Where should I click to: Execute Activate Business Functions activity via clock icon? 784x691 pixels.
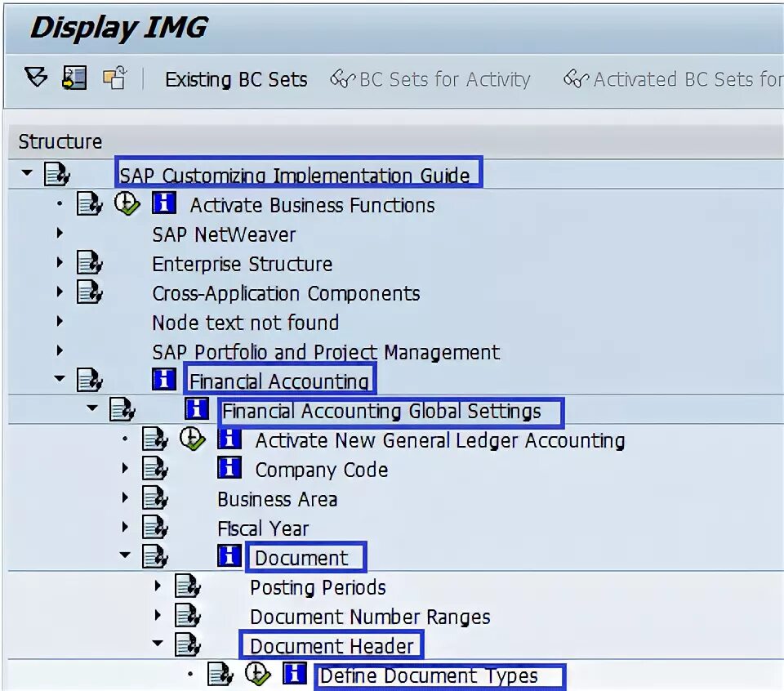point(127,204)
